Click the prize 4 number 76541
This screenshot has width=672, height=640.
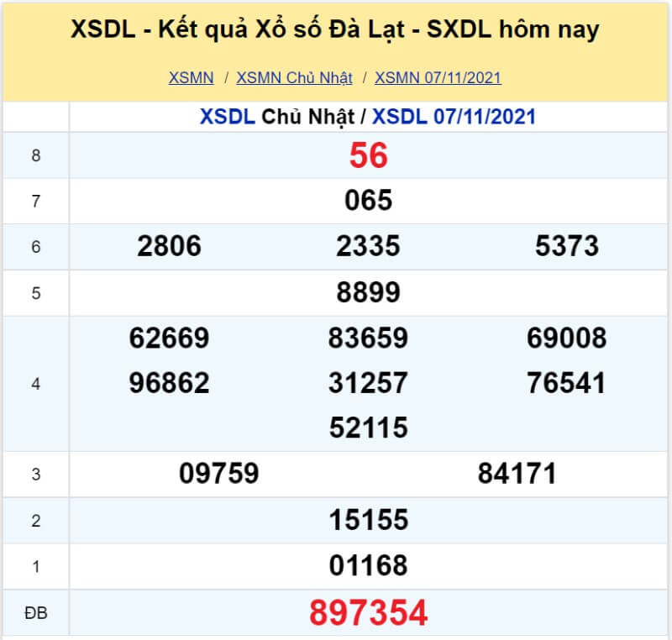click(x=566, y=382)
